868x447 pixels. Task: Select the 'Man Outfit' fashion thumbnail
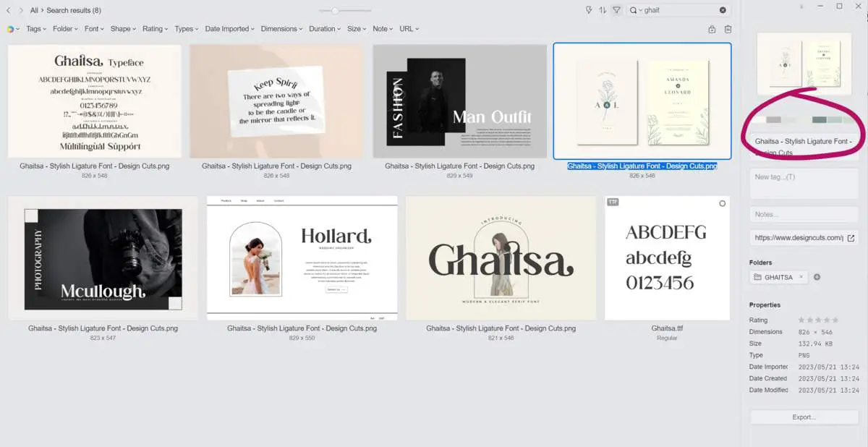pyautogui.click(x=460, y=101)
